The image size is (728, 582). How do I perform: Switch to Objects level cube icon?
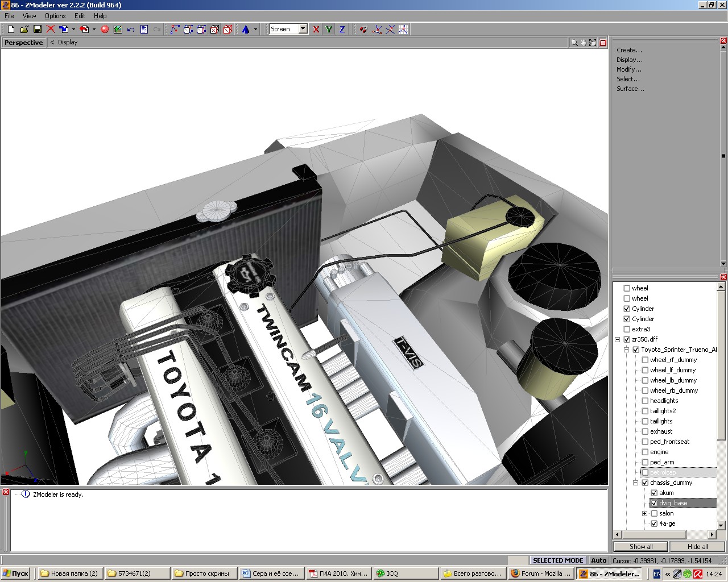tap(214, 29)
